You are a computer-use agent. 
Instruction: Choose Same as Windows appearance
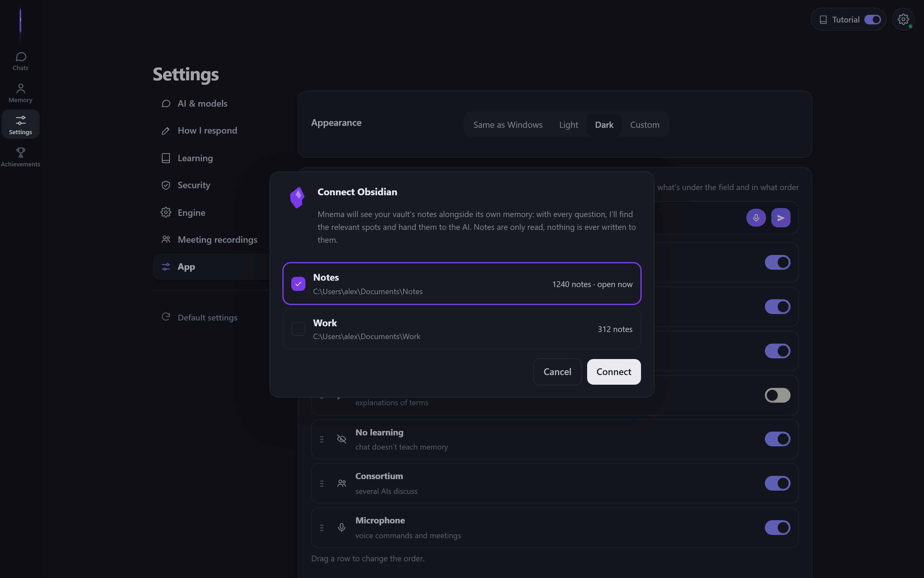click(508, 125)
